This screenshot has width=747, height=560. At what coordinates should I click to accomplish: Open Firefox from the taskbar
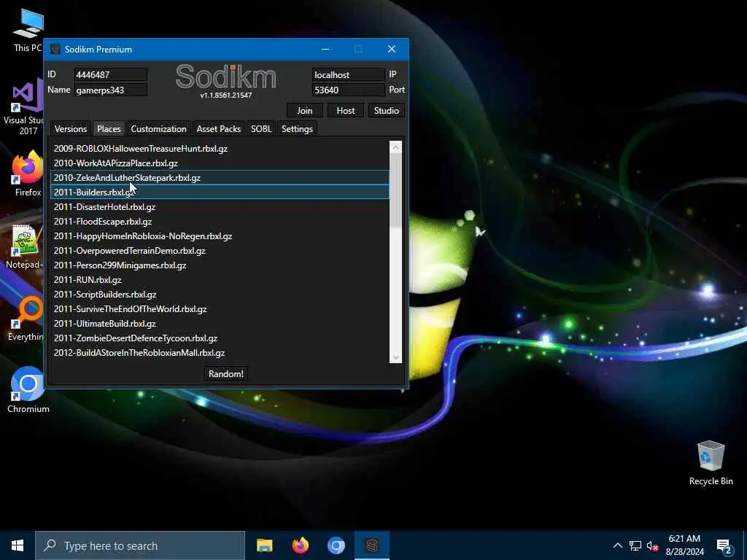pos(300,545)
